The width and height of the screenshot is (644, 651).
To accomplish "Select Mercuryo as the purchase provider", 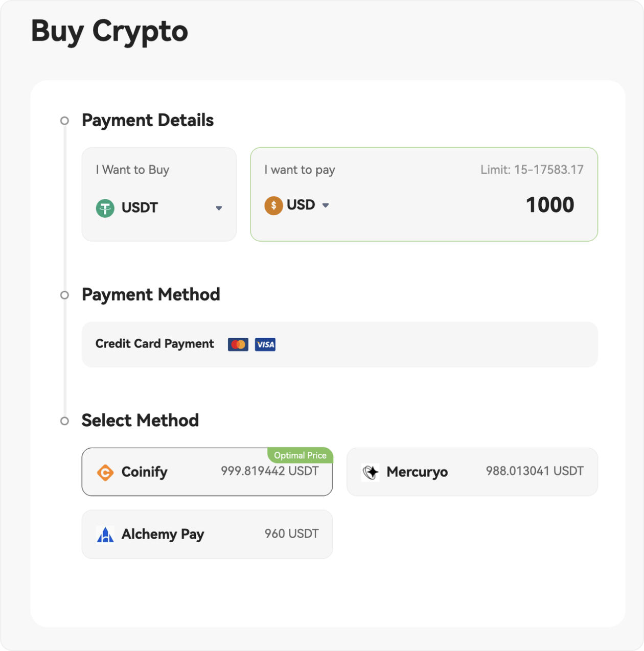I will [472, 472].
